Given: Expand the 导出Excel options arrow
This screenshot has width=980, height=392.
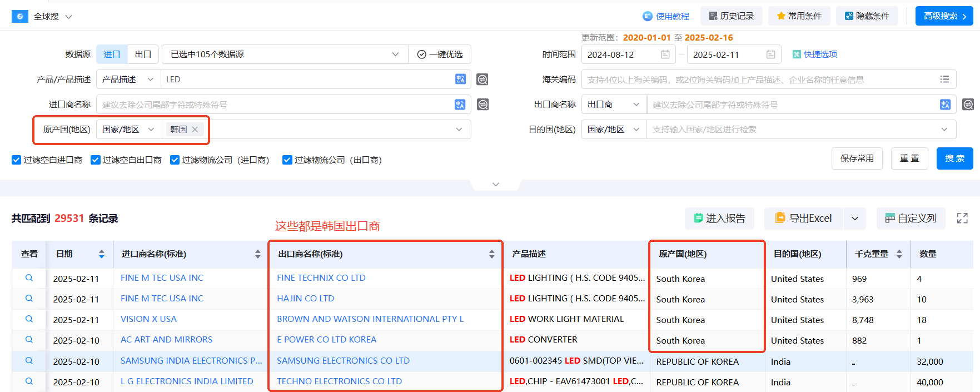Looking at the screenshot, I should (855, 219).
